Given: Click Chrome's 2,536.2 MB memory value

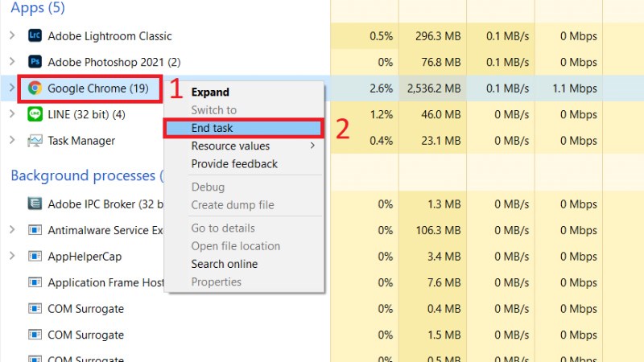Looking at the screenshot, I should (x=434, y=88).
